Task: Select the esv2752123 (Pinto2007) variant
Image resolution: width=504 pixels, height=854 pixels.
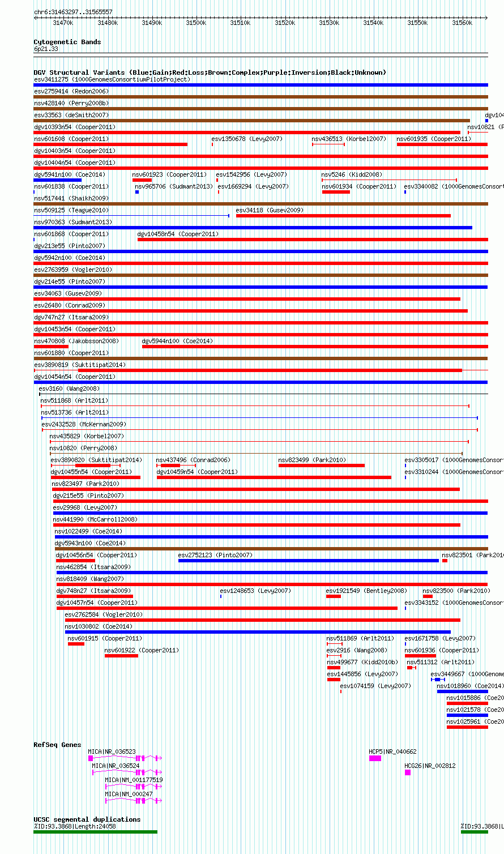Action: click(215, 556)
